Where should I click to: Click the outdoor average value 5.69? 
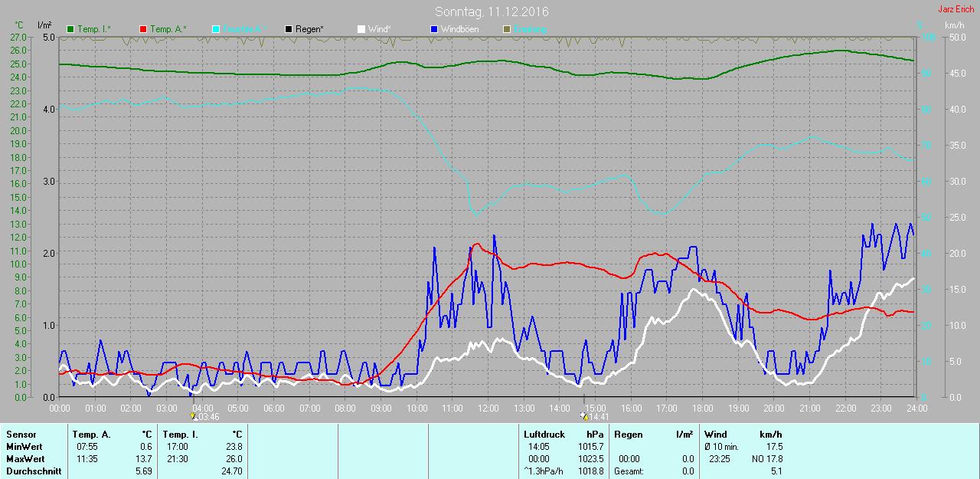point(143,471)
